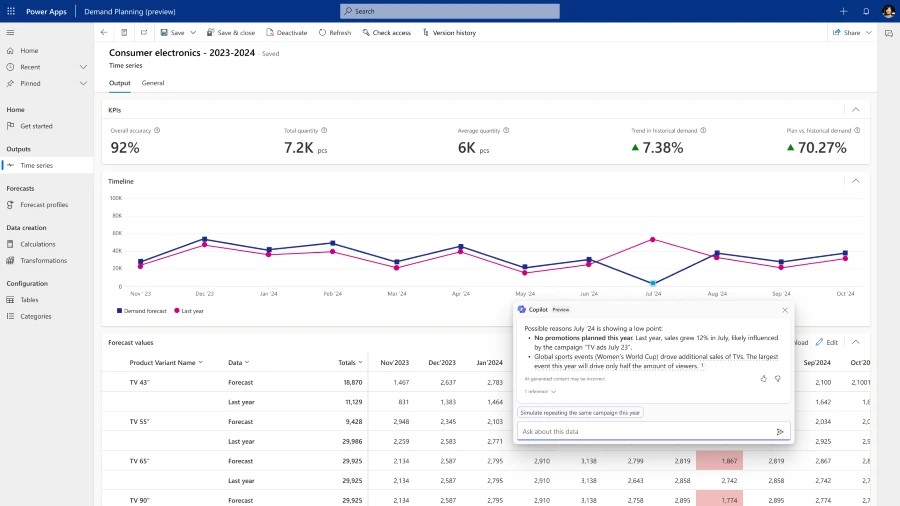Viewport: 900px width, 506px height.
Task: Open notifications bell icon
Action: point(866,11)
